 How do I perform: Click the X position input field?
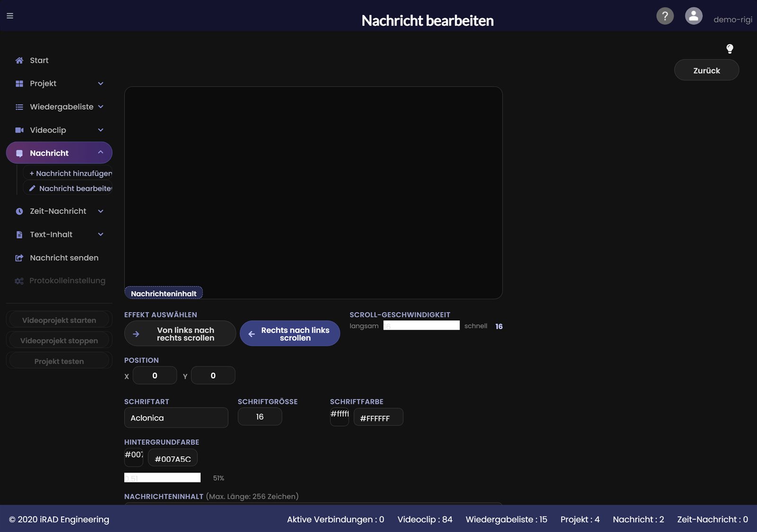coord(155,375)
